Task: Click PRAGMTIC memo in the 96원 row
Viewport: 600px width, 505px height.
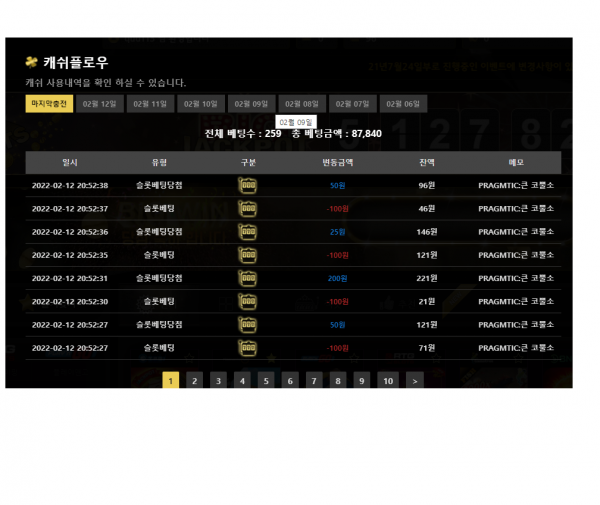Action: point(516,186)
